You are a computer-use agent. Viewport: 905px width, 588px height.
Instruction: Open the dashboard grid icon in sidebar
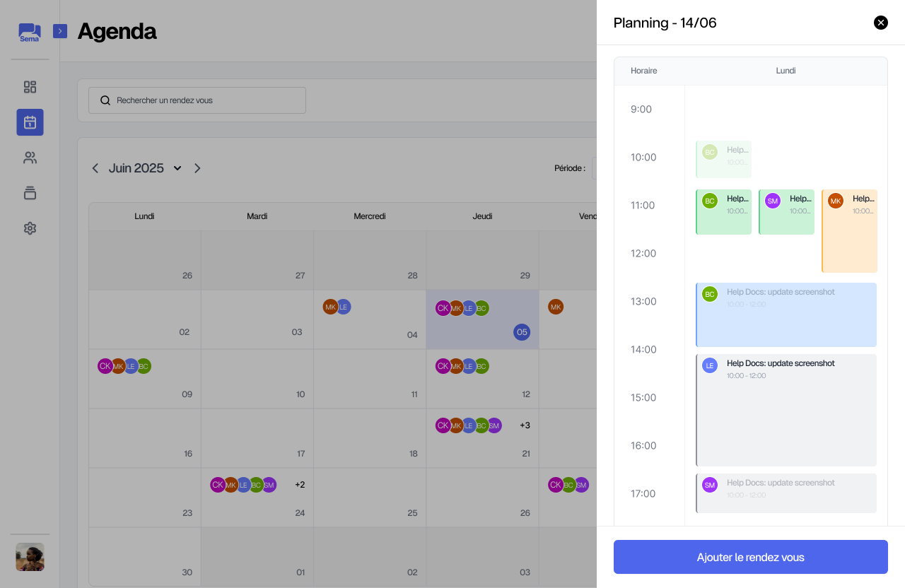click(x=30, y=87)
